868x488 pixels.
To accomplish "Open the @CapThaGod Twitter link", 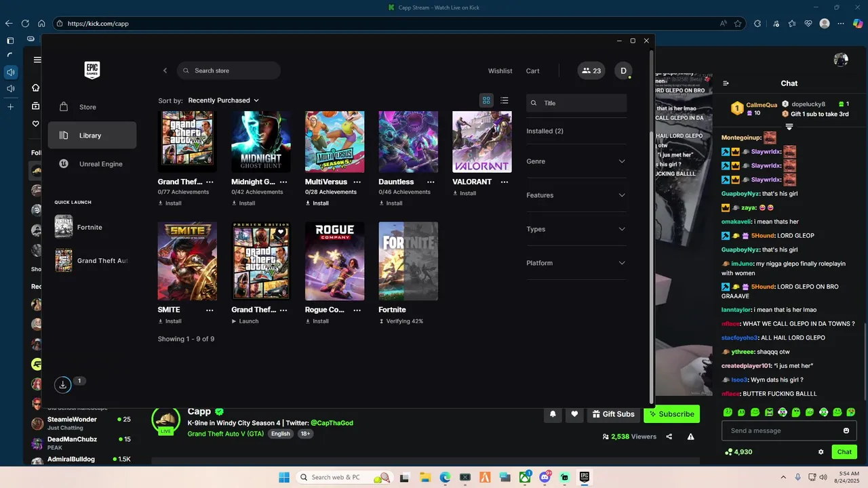I will (332, 423).
